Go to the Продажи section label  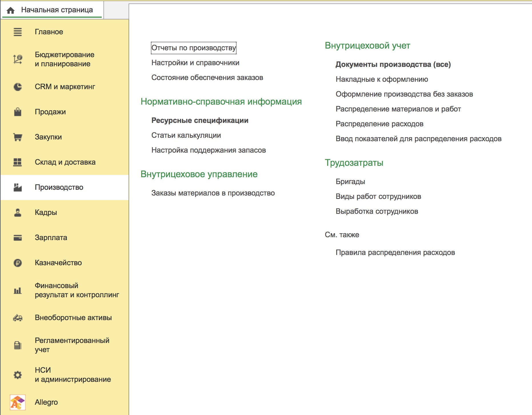[x=50, y=112]
